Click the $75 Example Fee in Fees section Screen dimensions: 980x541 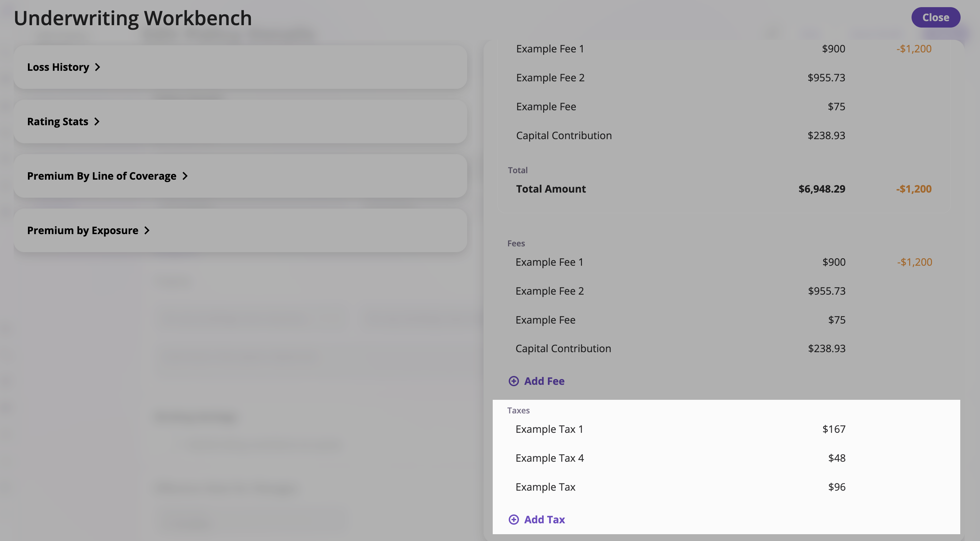[x=837, y=320]
